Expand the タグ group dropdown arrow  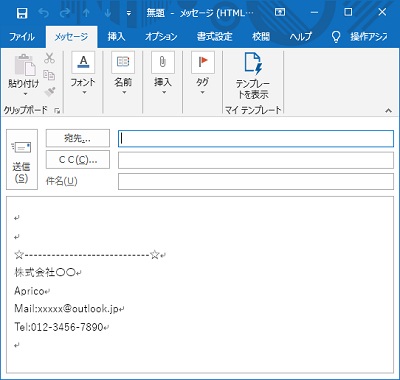[202, 92]
